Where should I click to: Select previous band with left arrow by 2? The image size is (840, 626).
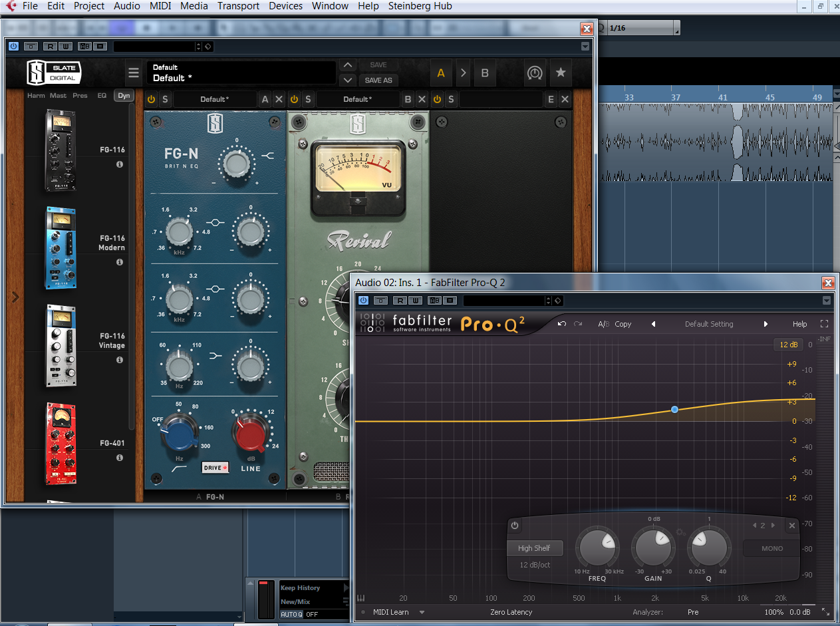(754, 526)
